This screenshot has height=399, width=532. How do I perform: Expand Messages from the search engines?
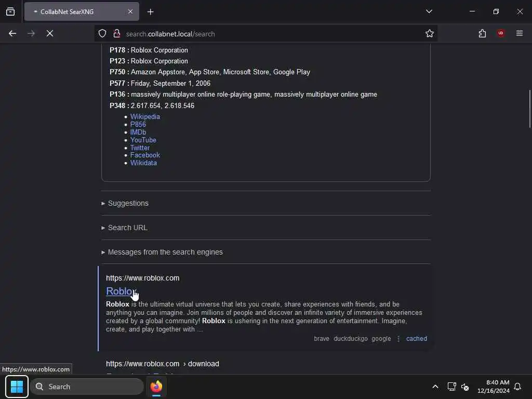coord(165,252)
